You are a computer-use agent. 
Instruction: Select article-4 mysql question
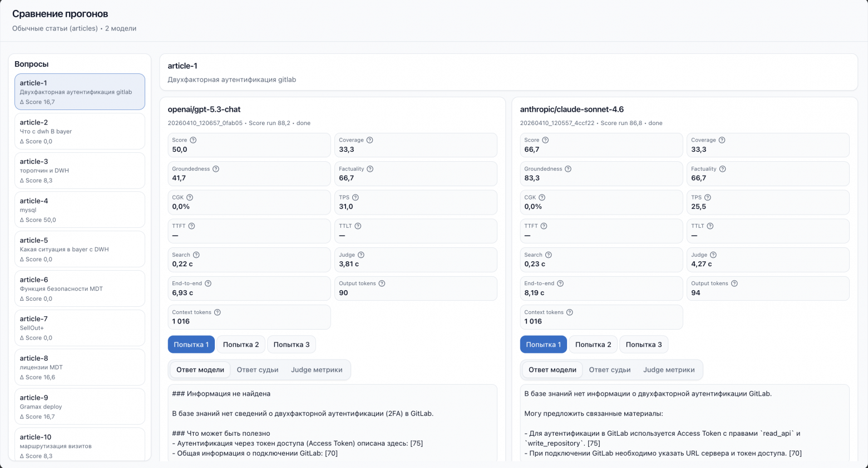[80, 210]
